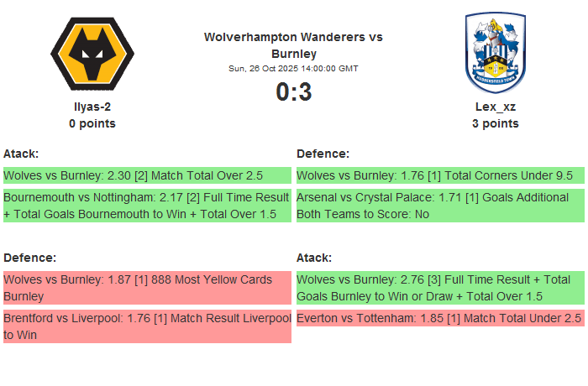Click the Huddersfield Town crest

[496, 53]
